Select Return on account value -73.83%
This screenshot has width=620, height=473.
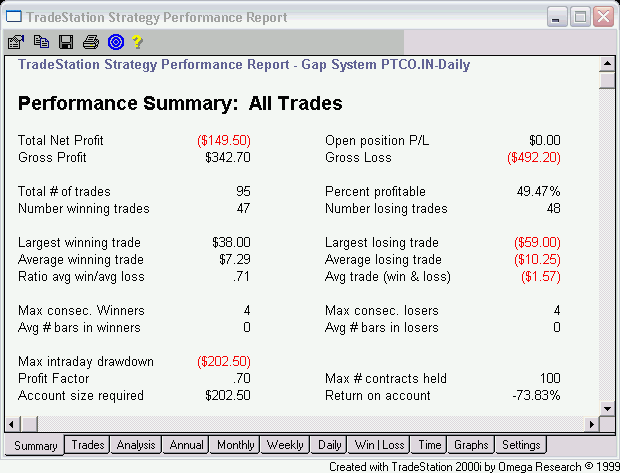tap(537, 395)
